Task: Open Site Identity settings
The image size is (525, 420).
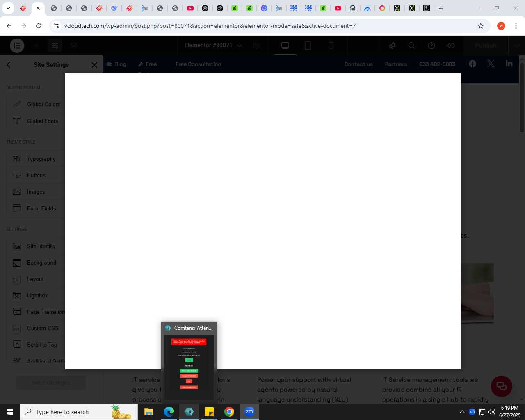Action: pyautogui.click(x=36, y=246)
